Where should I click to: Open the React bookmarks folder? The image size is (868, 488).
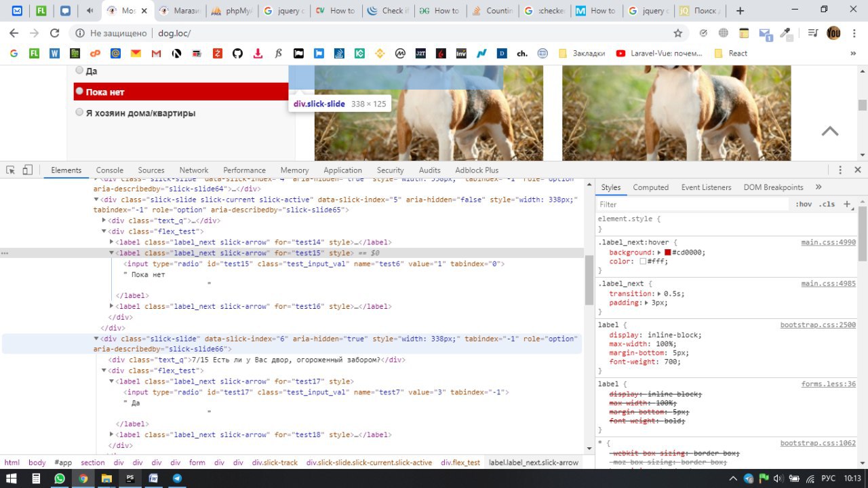[x=731, y=53]
